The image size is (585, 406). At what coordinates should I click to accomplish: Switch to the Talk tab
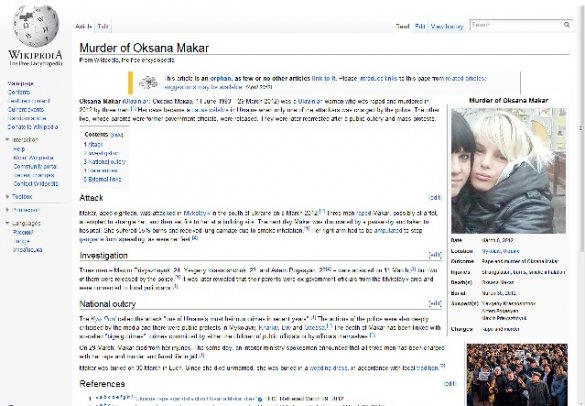click(x=103, y=26)
